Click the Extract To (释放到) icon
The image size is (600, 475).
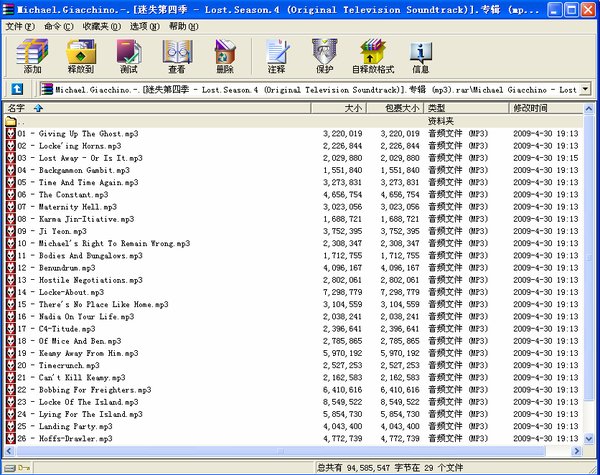point(81,56)
